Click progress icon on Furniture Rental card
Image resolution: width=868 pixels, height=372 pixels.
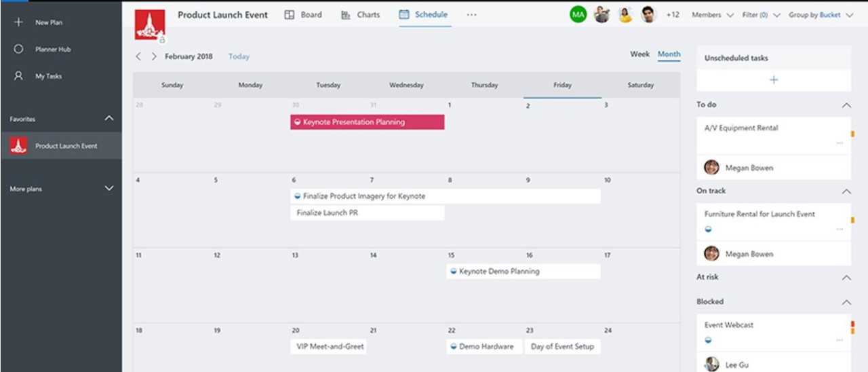click(x=709, y=229)
